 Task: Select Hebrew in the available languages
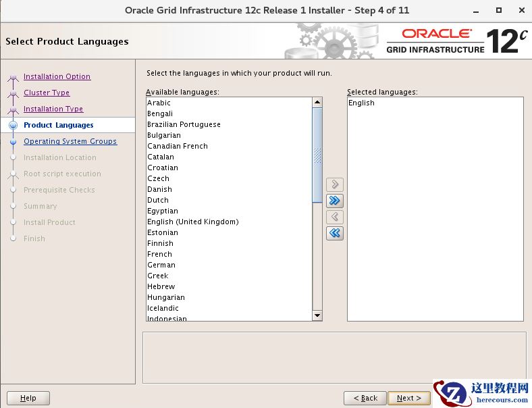click(x=229, y=287)
